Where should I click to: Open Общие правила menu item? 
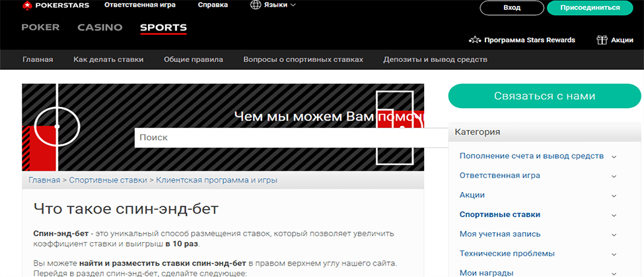194,59
